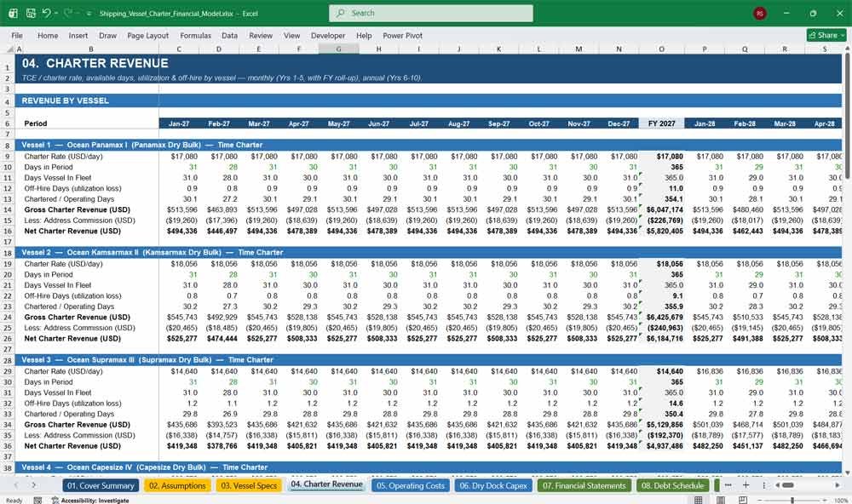Open the Page Layout tab

[x=147, y=35]
